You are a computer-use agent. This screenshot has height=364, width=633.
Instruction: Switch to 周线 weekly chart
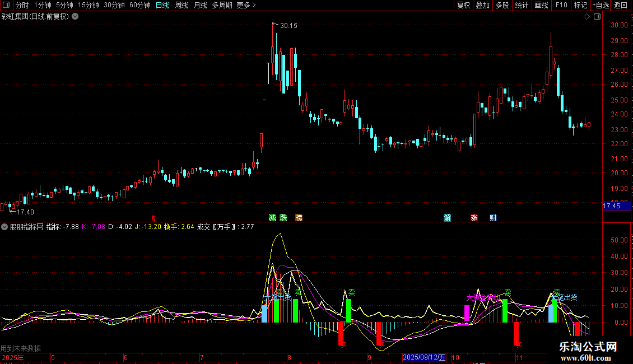(181, 5)
